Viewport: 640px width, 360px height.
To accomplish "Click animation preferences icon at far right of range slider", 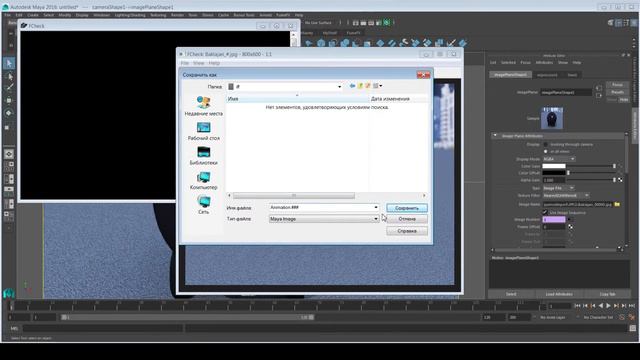I will pos(631,317).
